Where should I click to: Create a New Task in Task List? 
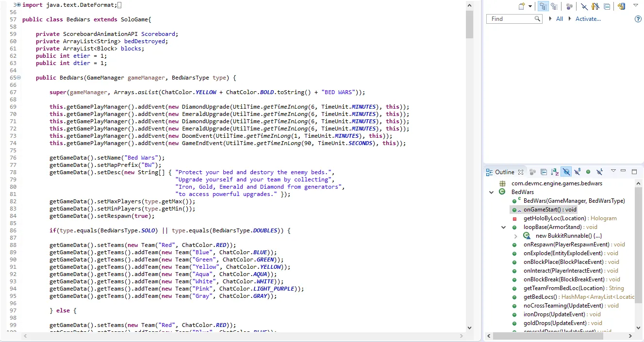[522, 6]
